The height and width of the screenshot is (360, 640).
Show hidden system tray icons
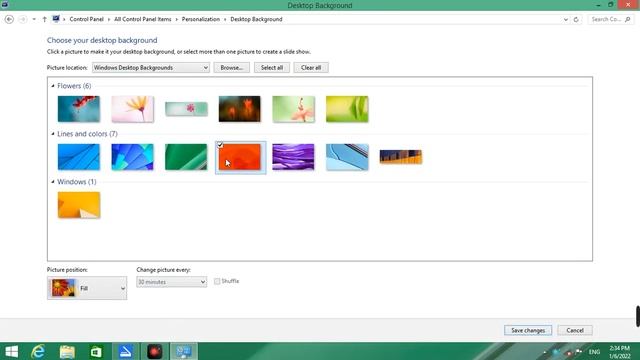[545, 352]
